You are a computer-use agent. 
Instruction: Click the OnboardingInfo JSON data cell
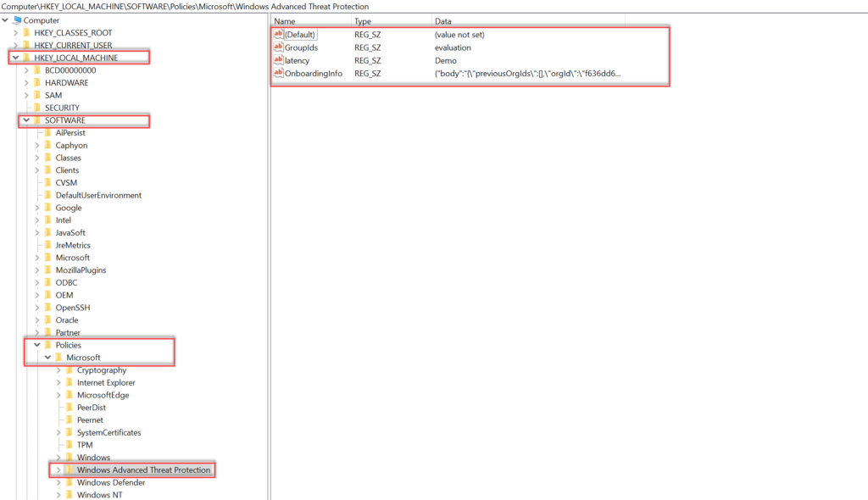pyautogui.click(x=527, y=73)
